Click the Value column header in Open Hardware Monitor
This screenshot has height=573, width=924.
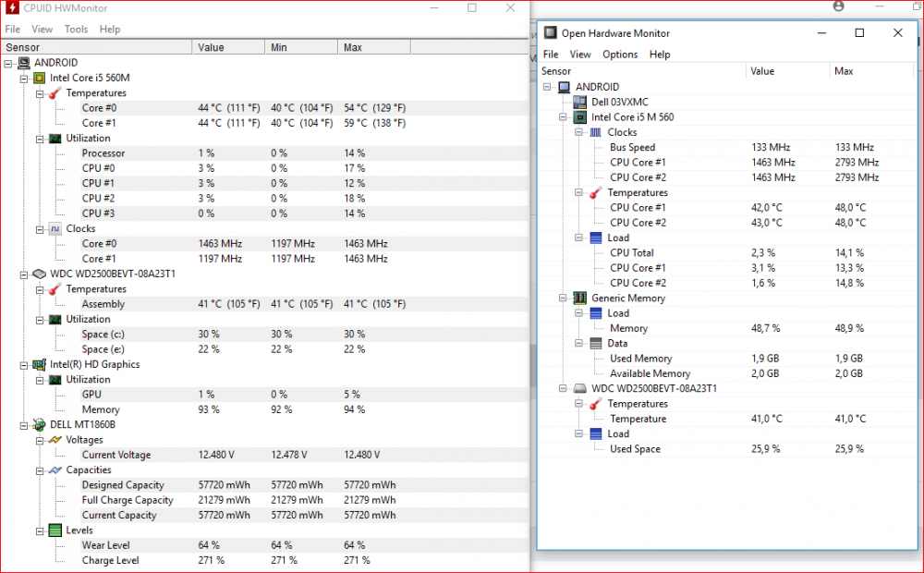coord(787,71)
